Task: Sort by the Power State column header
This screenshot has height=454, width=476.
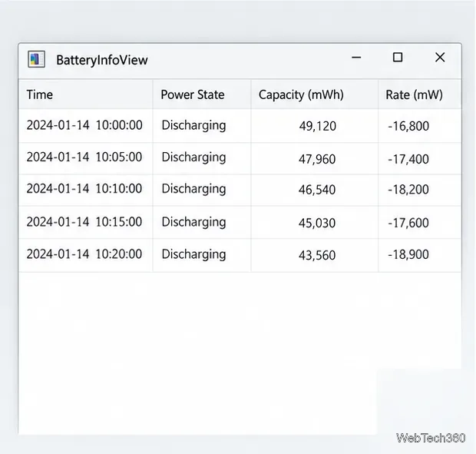Action: point(202,94)
